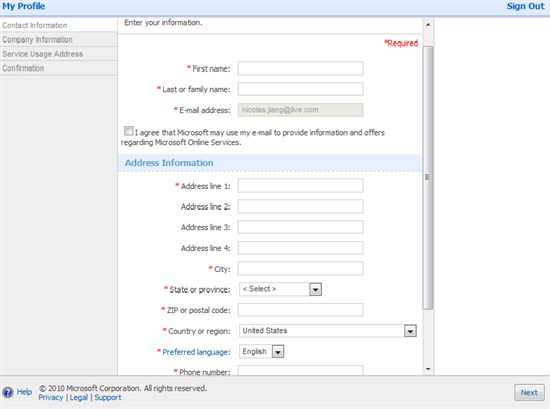This screenshot has width=550, height=409.
Task: Open the Country or region dropdown
Action: pyautogui.click(x=328, y=331)
